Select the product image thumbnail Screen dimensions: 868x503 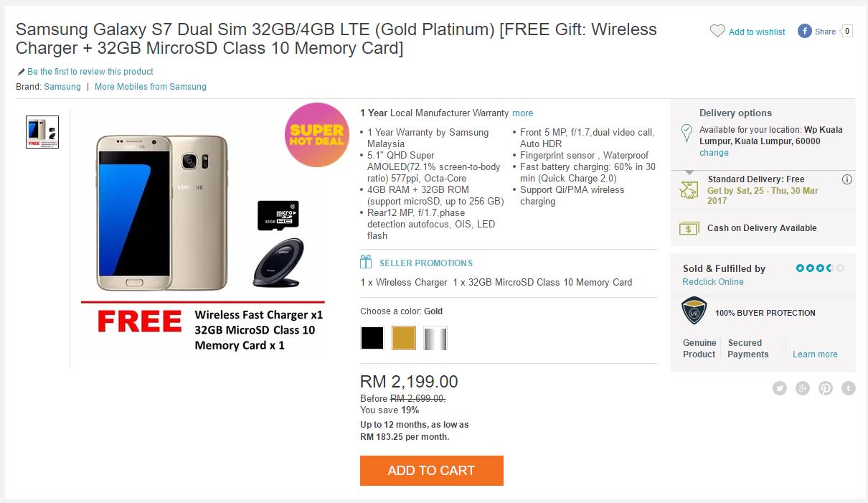pos(42,132)
